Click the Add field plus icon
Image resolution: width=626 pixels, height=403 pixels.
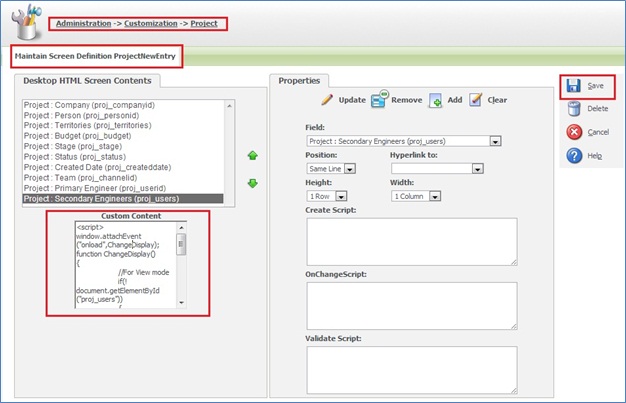pyautogui.click(x=435, y=100)
